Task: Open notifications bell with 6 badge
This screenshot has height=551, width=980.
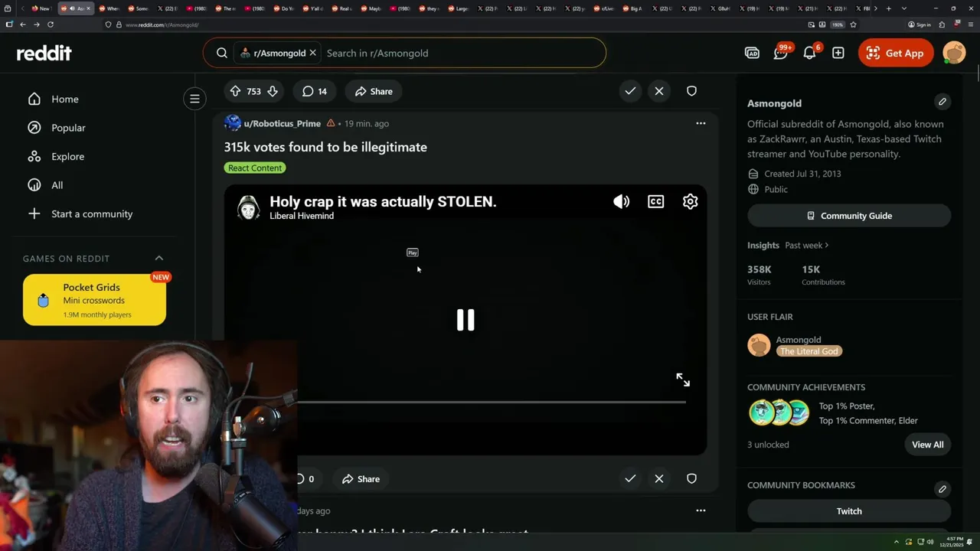Action: click(x=810, y=53)
